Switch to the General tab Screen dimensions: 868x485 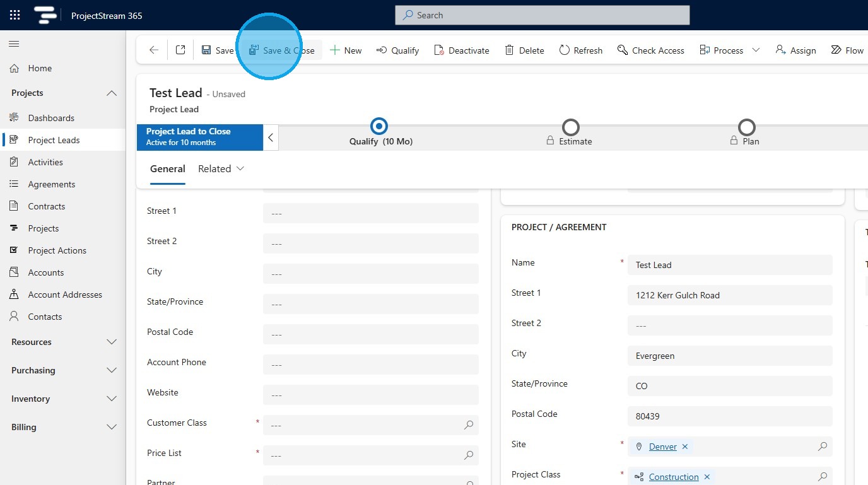click(167, 169)
